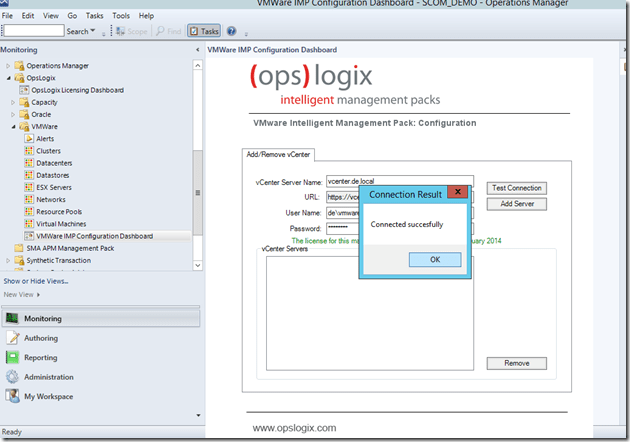Open the Search dropdown arrow
630x442 pixels.
[x=93, y=32]
